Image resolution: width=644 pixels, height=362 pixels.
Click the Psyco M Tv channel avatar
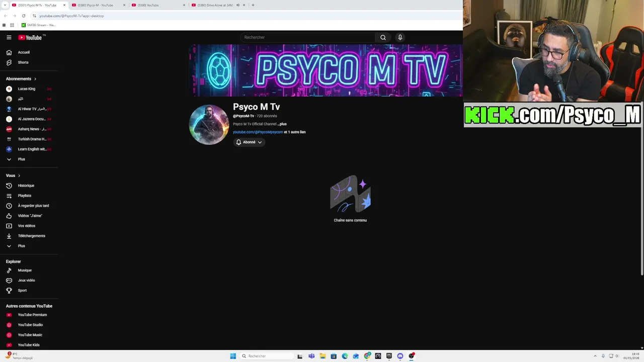(209, 125)
